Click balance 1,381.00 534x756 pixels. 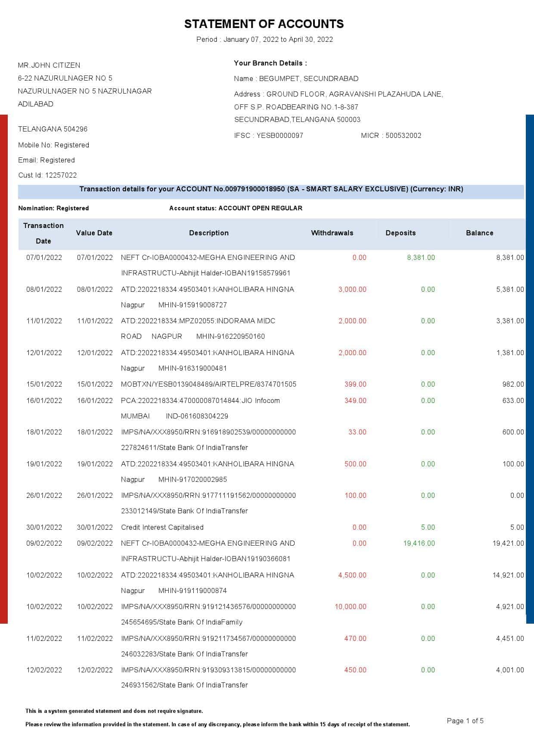(510, 353)
